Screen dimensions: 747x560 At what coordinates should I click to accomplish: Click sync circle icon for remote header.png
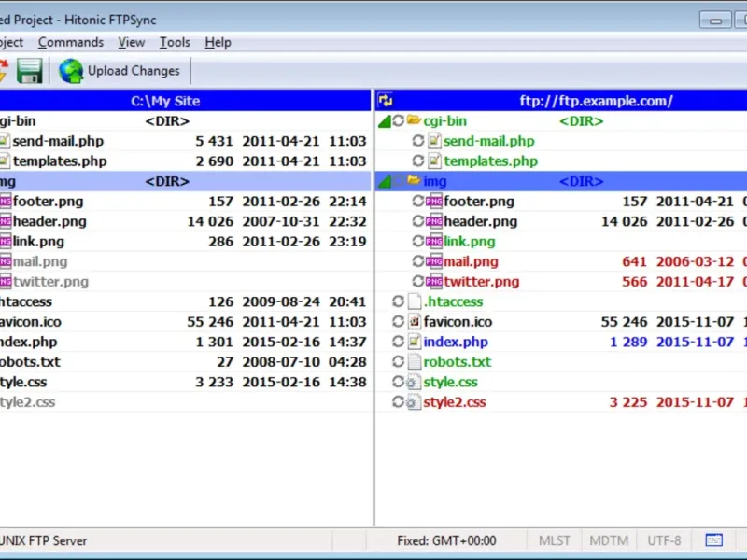pyautogui.click(x=417, y=221)
